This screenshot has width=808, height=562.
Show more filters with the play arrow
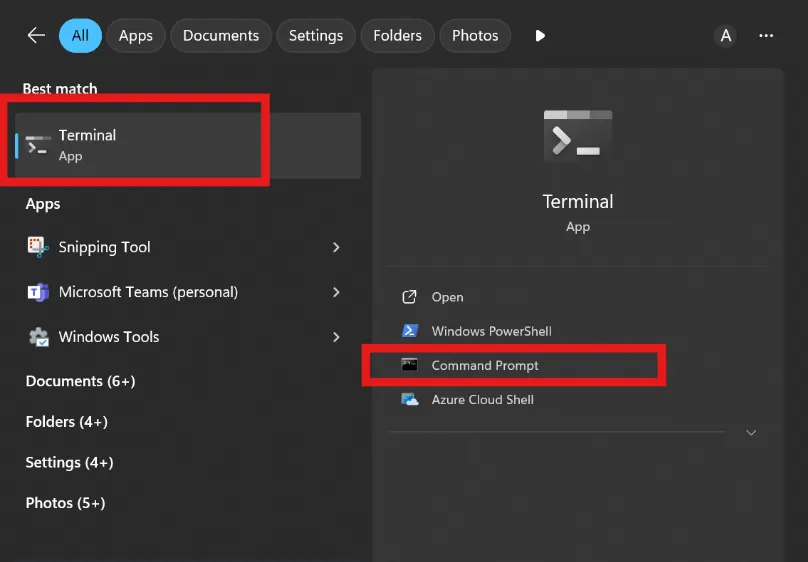pos(540,36)
